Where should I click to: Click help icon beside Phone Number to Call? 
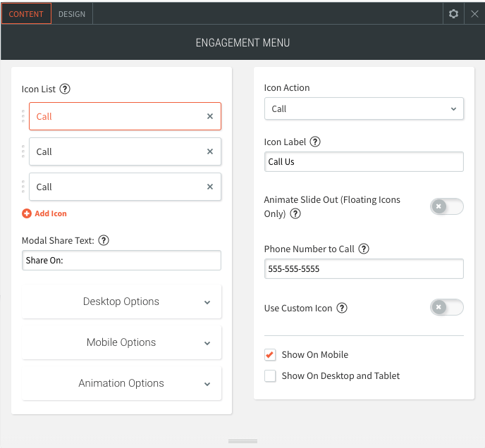[364, 249]
